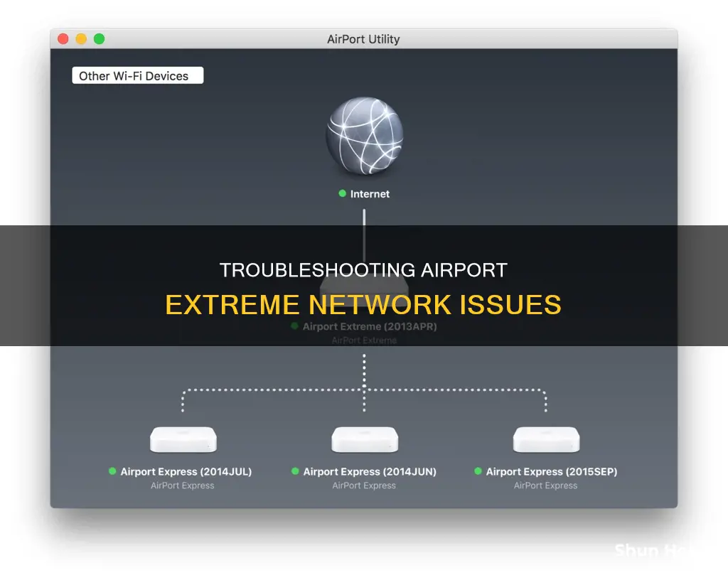Zoom the AirPort Utility window with green button

(x=100, y=39)
